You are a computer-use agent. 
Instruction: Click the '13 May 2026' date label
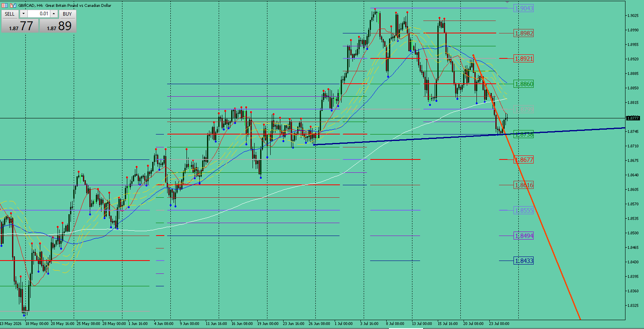(11, 323)
